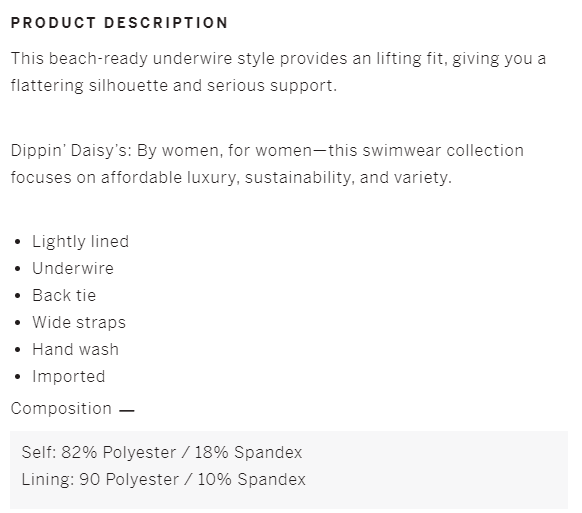Click the Imported list item
The height and width of the screenshot is (513, 582).
point(69,376)
